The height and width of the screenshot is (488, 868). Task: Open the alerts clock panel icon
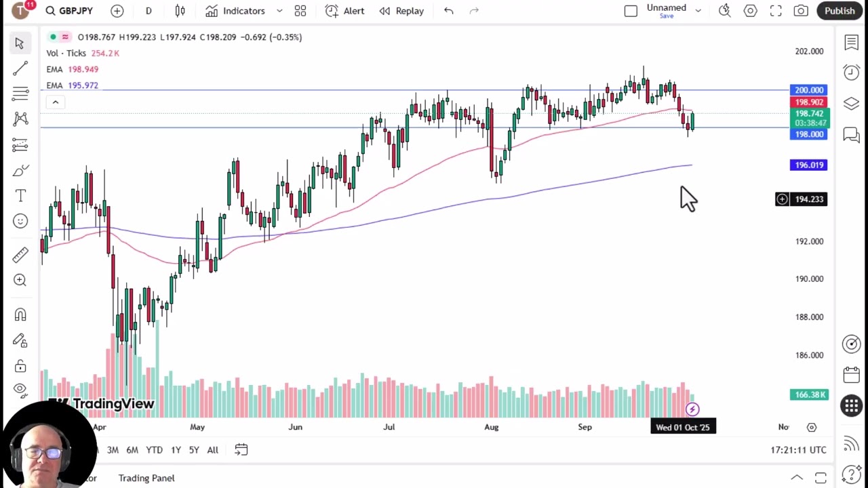[x=851, y=72]
